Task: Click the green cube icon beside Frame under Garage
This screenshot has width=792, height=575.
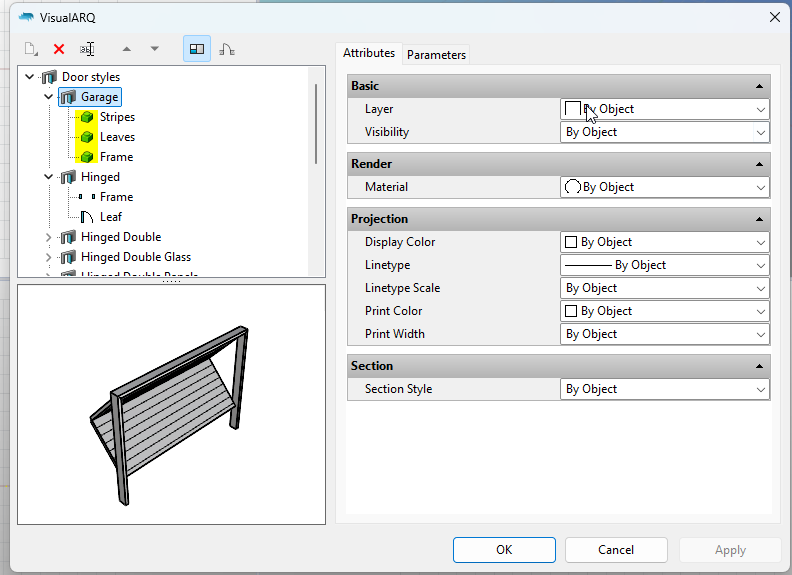Action: click(87, 157)
